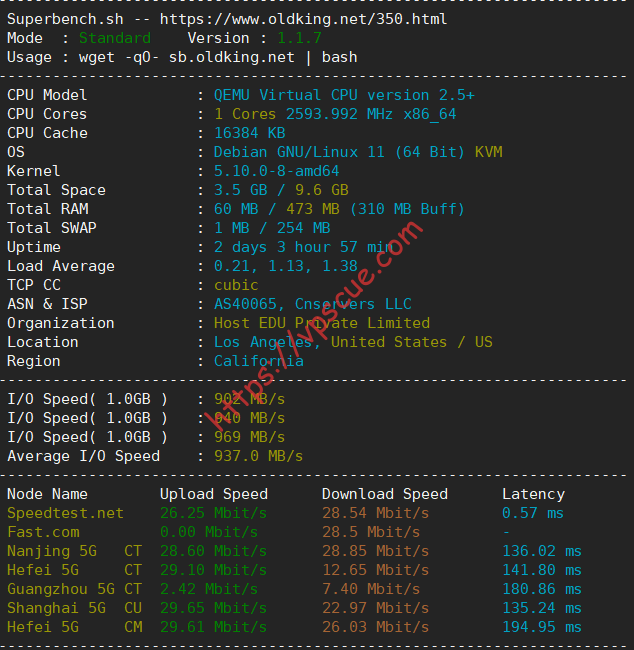Select the version number 1.1.7
This screenshot has height=650, width=634.
point(299,38)
